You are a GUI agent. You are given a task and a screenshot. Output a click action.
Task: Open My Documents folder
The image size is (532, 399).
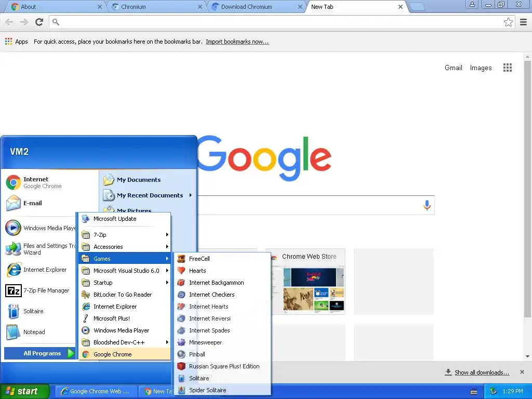tap(148, 180)
